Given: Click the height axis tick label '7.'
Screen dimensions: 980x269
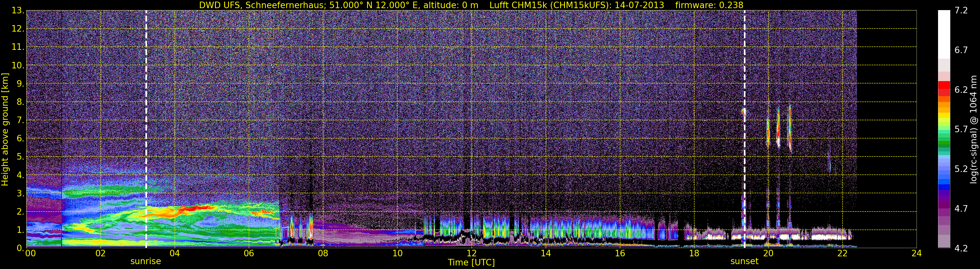Looking at the screenshot, I should point(20,120).
